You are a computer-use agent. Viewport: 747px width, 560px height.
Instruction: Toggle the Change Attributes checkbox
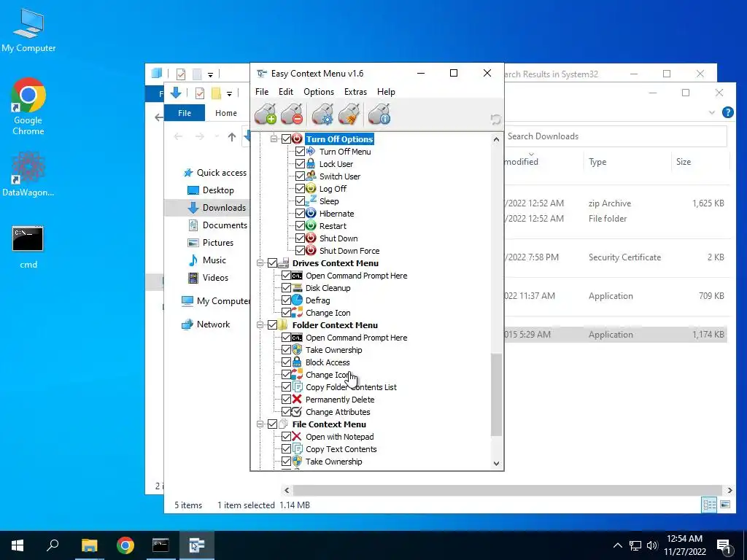pyautogui.click(x=286, y=411)
